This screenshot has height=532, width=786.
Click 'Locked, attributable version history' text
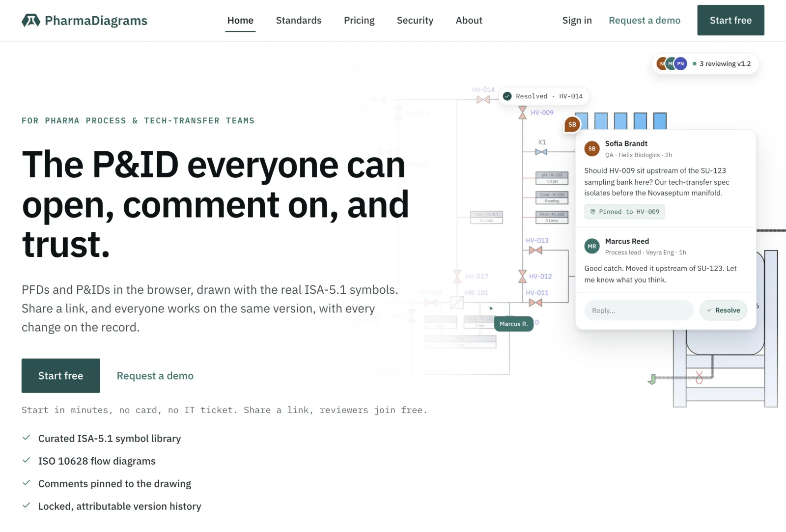(x=120, y=506)
